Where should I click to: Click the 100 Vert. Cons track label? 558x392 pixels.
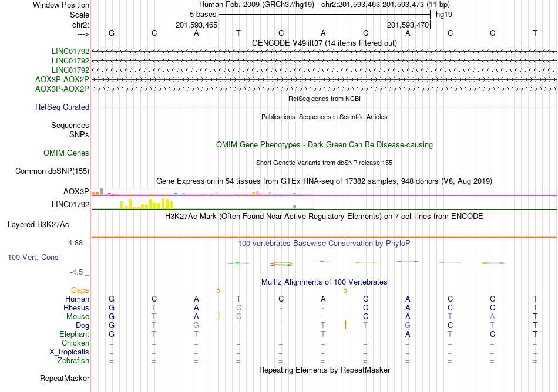pyautogui.click(x=33, y=257)
